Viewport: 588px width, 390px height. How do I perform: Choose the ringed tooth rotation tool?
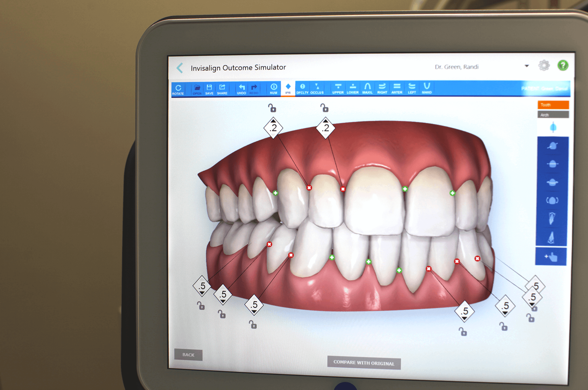(x=552, y=182)
